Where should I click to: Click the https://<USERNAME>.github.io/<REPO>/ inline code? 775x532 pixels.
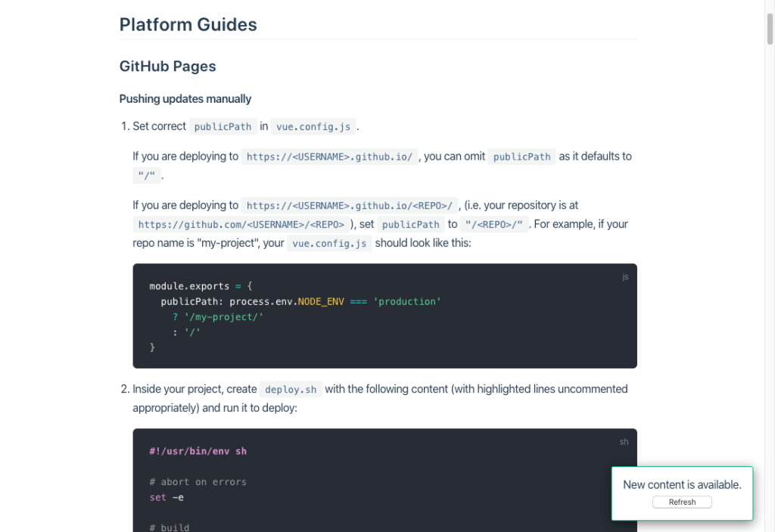pyautogui.click(x=350, y=206)
